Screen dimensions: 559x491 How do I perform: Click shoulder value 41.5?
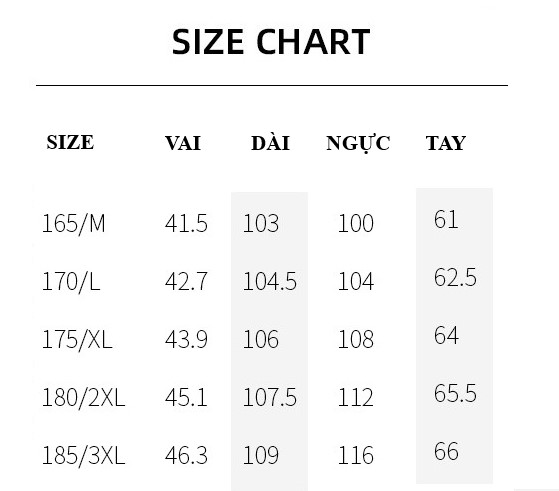pos(186,224)
